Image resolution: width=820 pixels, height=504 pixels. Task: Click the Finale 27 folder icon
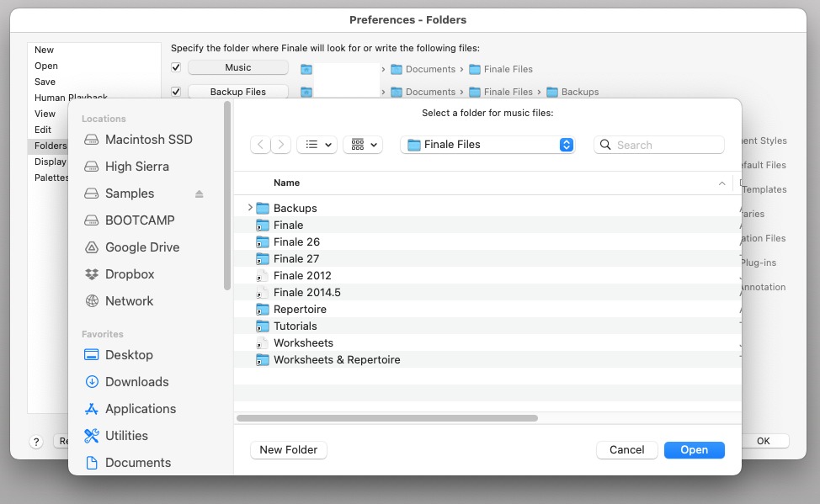click(x=262, y=259)
